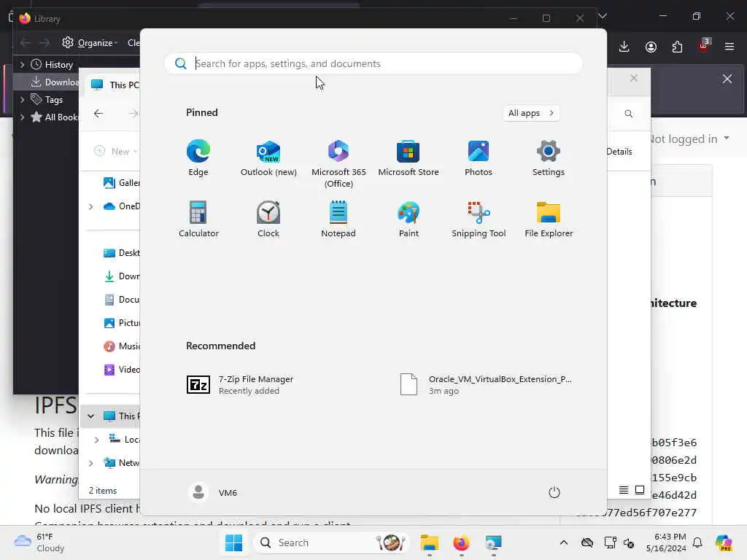Screen dimensions: 747x560
Task: Show All apps list
Action: click(531, 113)
